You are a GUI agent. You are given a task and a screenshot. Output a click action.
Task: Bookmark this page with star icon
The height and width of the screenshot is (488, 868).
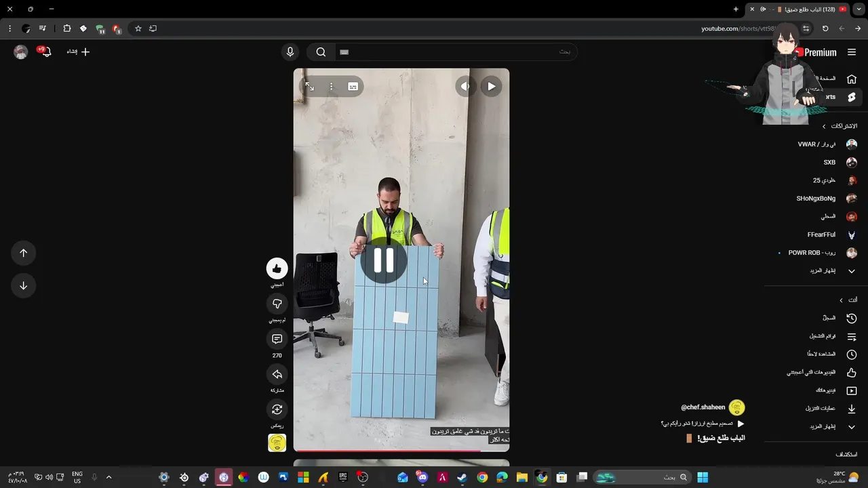pos(138,28)
